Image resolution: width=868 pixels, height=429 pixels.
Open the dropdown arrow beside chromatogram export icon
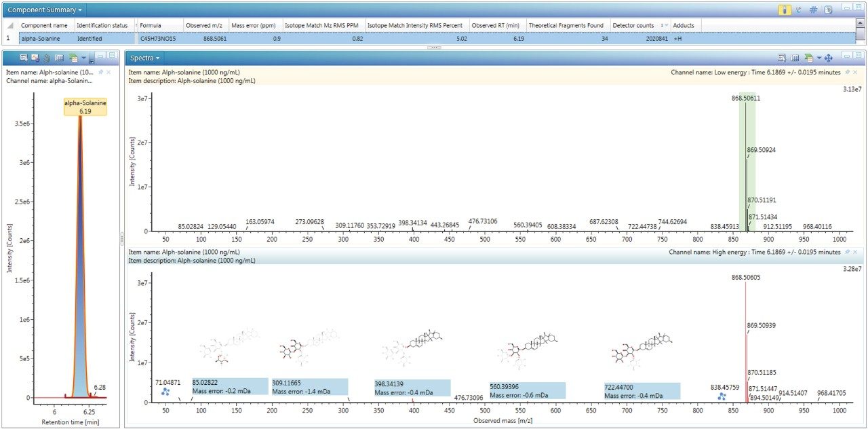tap(83, 58)
